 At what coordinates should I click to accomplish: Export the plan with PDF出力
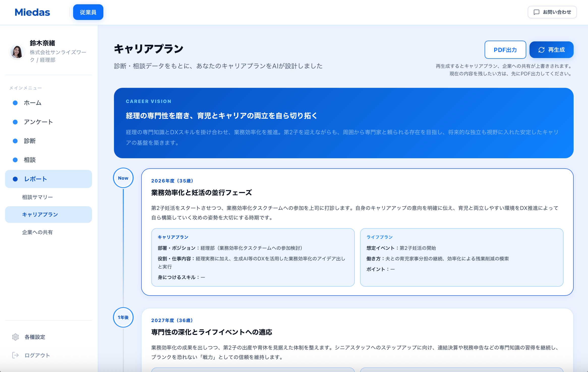pyautogui.click(x=505, y=50)
